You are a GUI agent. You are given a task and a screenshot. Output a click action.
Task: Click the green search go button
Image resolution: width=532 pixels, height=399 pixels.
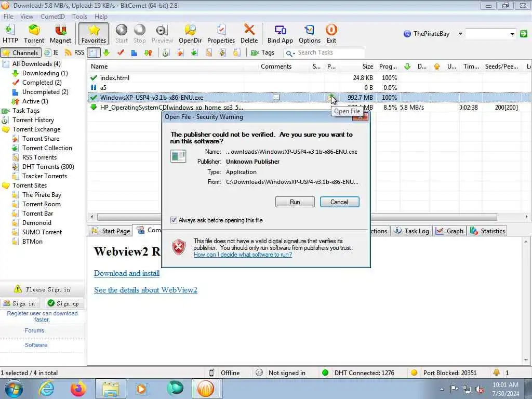(524, 34)
